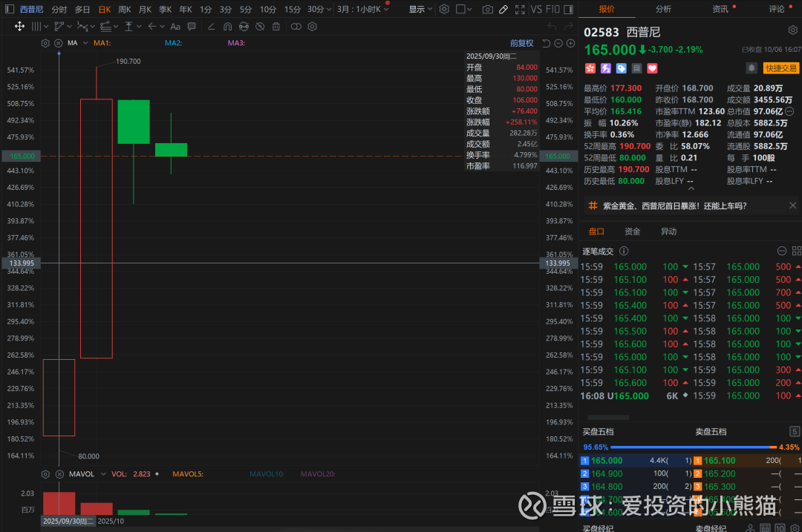802x532 pixels.
Task: Toggle the linked drawing mode icon
Action: point(296,27)
